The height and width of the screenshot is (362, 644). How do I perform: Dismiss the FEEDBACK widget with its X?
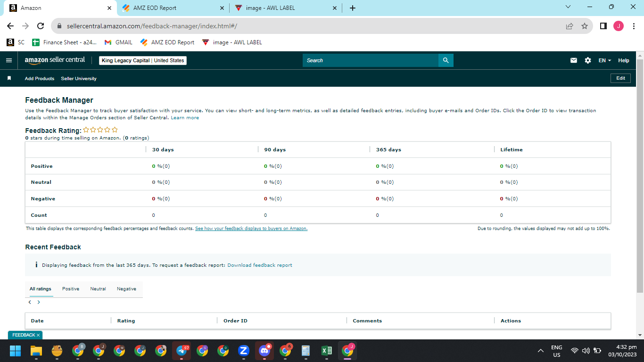coord(38,335)
